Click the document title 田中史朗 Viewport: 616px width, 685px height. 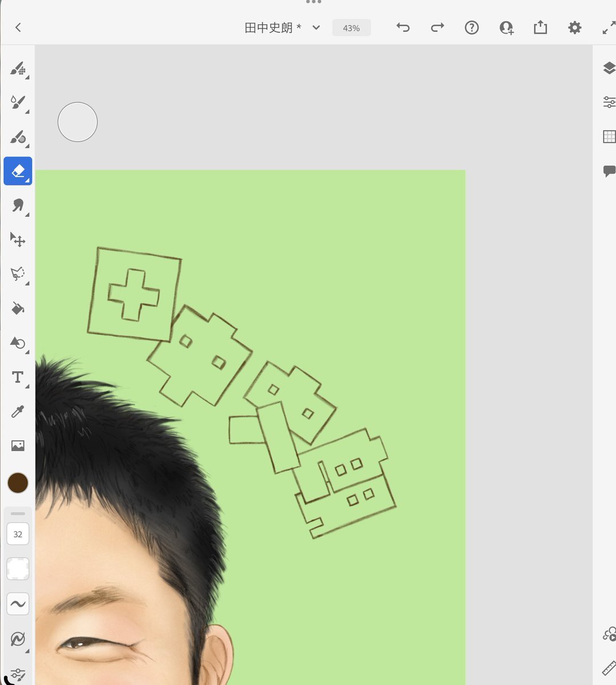point(268,27)
